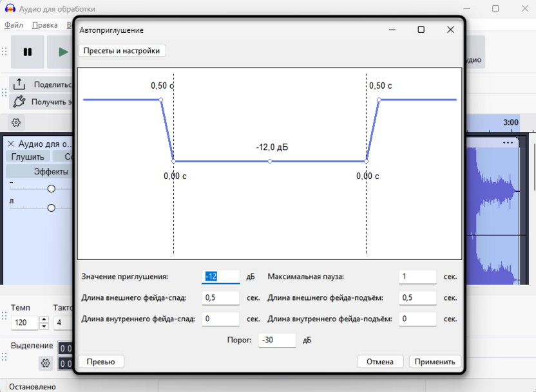Increase tempo with the up arrow

tap(44, 320)
